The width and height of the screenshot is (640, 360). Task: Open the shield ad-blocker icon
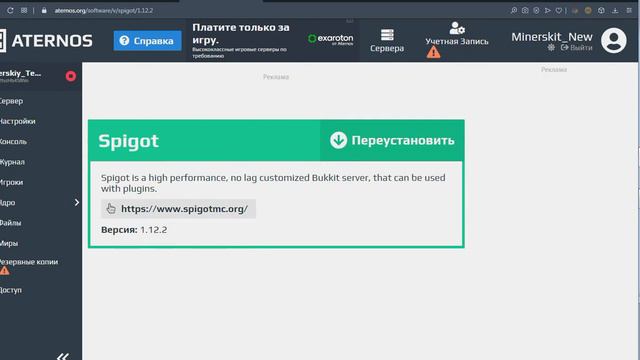pos(536,11)
